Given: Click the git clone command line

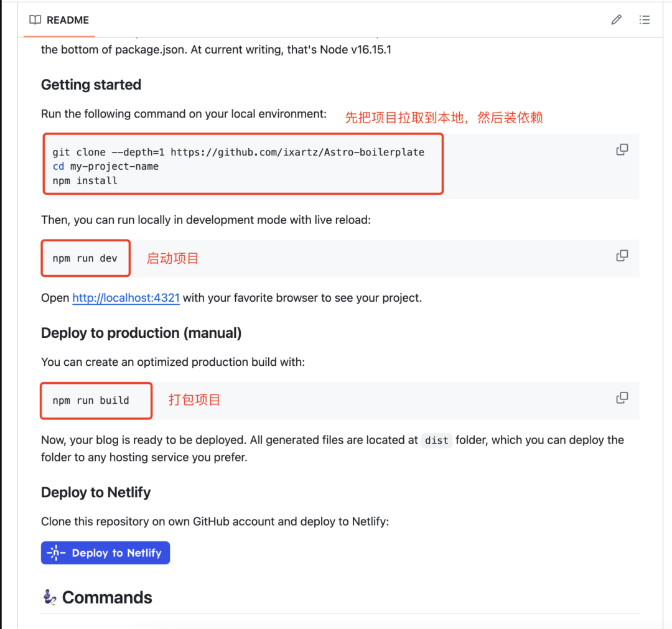Looking at the screenshot, I should 238,152.
